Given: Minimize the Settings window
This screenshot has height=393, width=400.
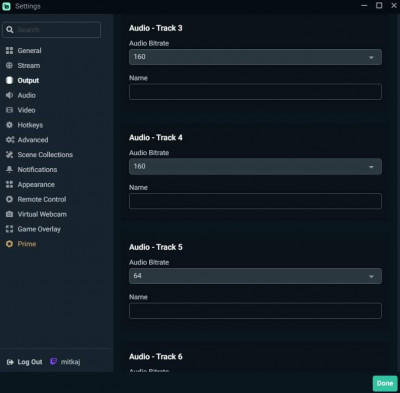Looking at the screenshot, I should [x=364, y=5].
